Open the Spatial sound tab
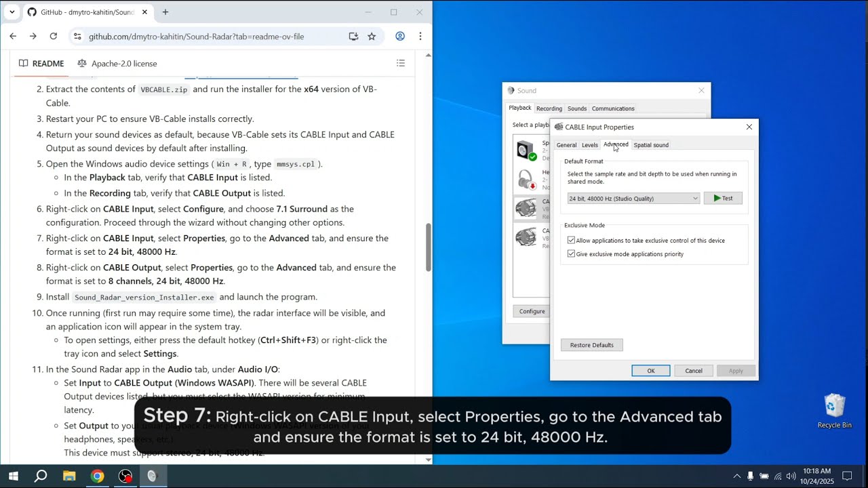The width and height of the screenshot is (868, 488). pyautogui.click(x=651, y=145)
